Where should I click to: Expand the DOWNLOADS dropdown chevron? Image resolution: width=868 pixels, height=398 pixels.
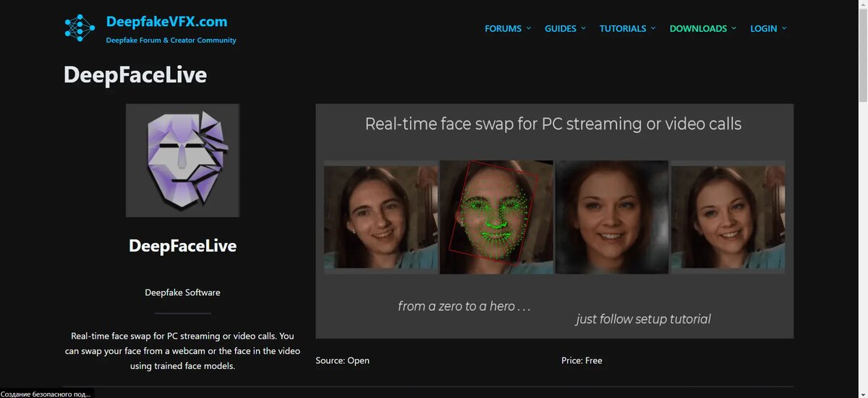pos(733,28)
